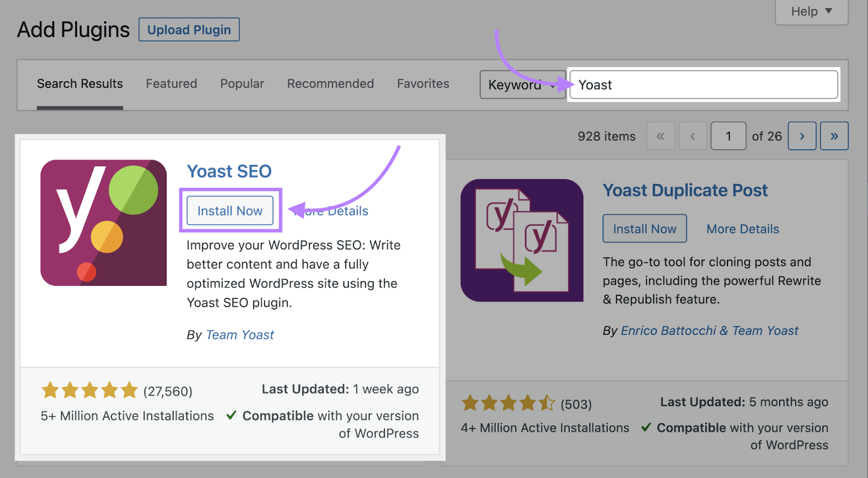The image size is (868, 478).
Task: Expand the Help panel
Action: tap(810, 11)
